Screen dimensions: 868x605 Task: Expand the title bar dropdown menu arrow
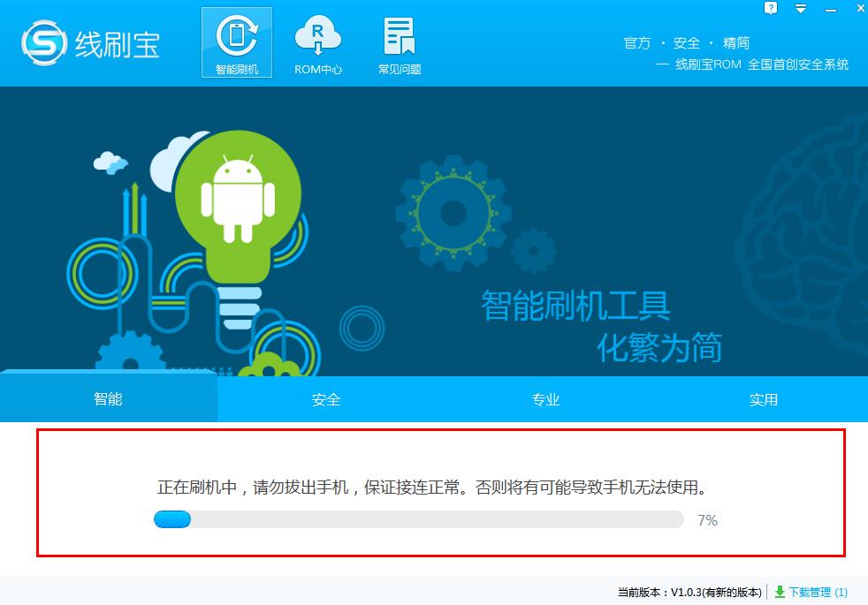[800, 9]
